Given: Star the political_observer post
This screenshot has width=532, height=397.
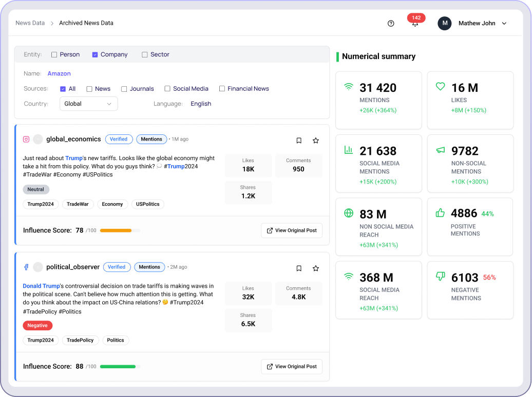Looking at the screenshot, I should tap(316, 268).
